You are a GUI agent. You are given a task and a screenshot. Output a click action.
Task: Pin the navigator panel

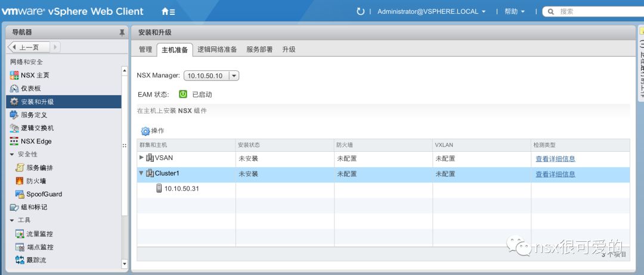[122, 32]
